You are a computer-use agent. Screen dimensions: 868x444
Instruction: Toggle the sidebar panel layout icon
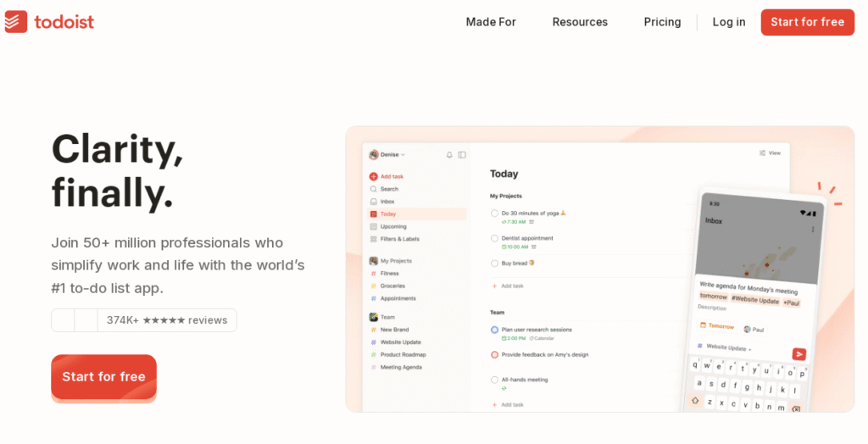[462, 155]
